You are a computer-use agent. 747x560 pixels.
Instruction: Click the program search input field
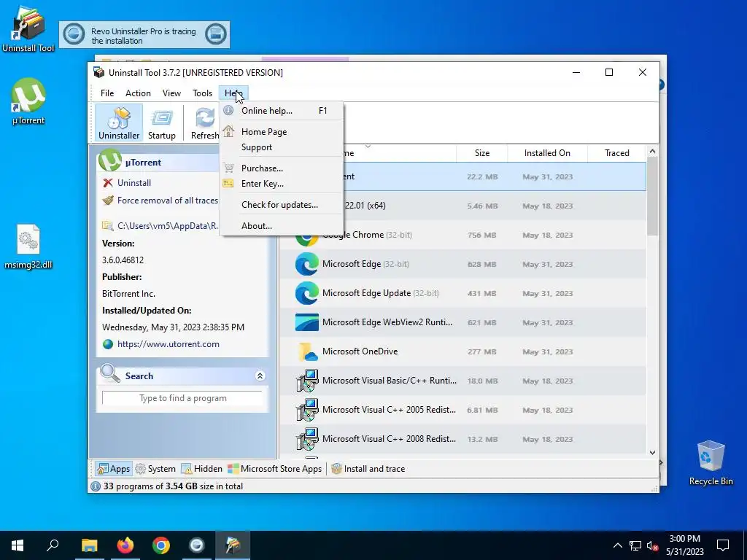click(182, 398)
